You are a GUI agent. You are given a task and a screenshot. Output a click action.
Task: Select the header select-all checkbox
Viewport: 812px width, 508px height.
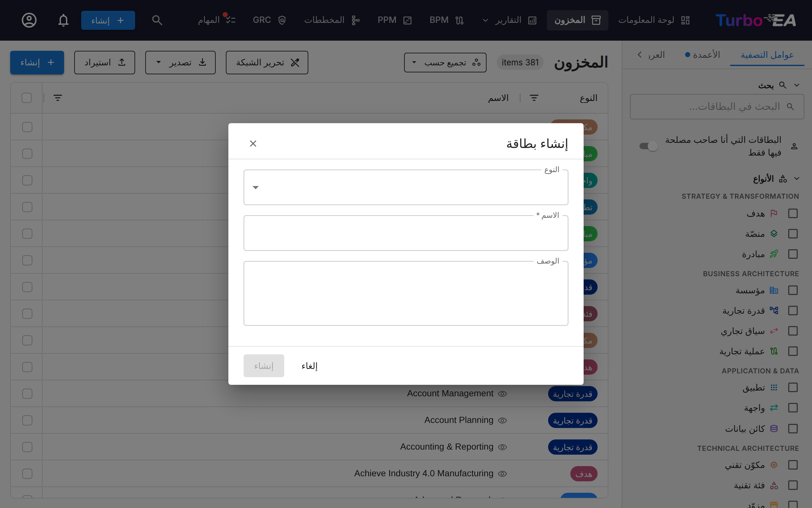pyautogui.click(x=27, y=98)
